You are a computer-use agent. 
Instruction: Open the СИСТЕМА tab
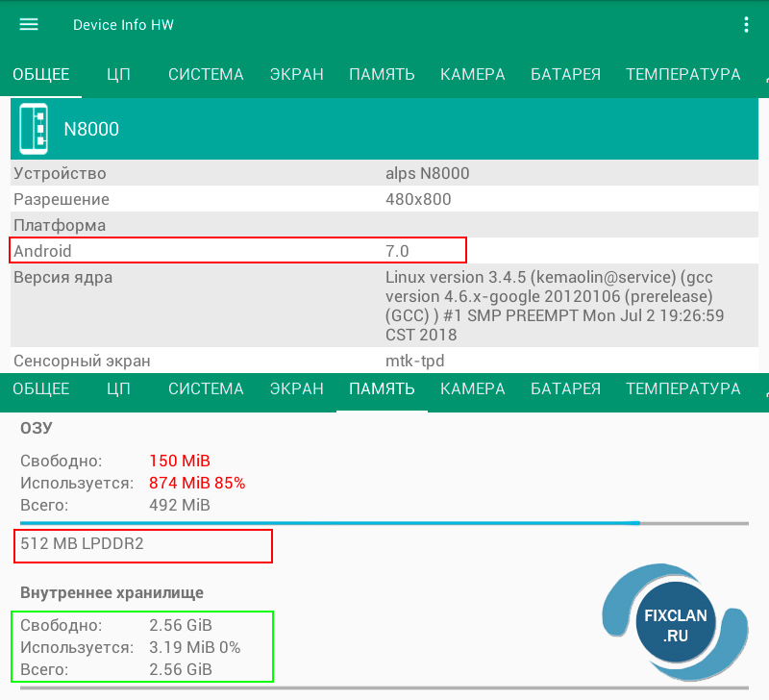tap(206, 74)
